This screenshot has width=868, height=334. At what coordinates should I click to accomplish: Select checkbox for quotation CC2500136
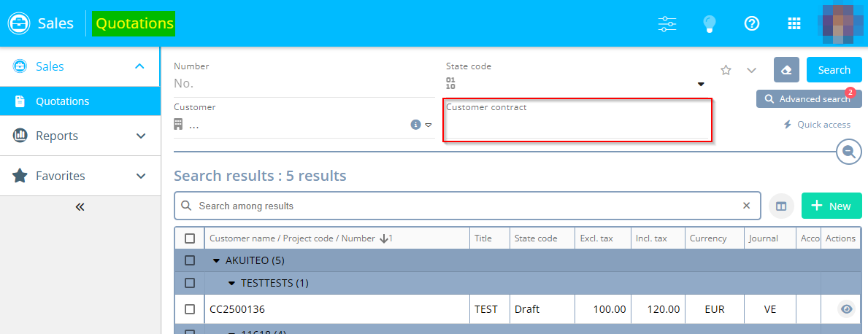[190, 309]
